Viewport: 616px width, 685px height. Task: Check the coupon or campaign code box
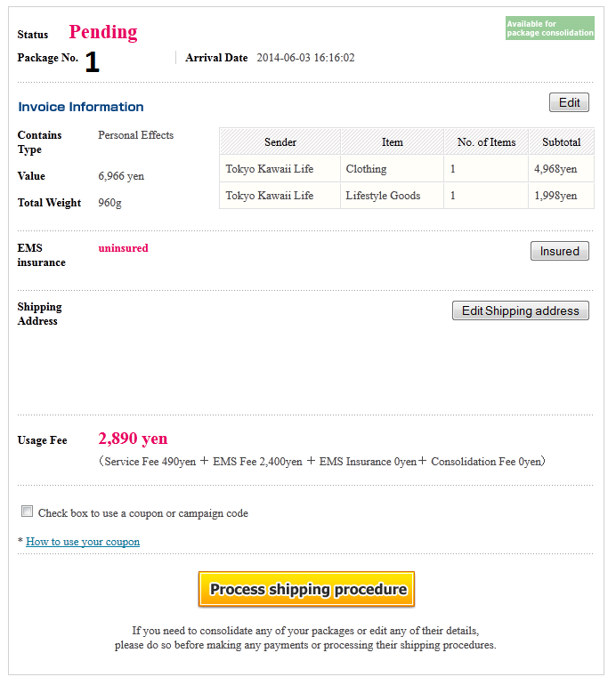point(28,512)
